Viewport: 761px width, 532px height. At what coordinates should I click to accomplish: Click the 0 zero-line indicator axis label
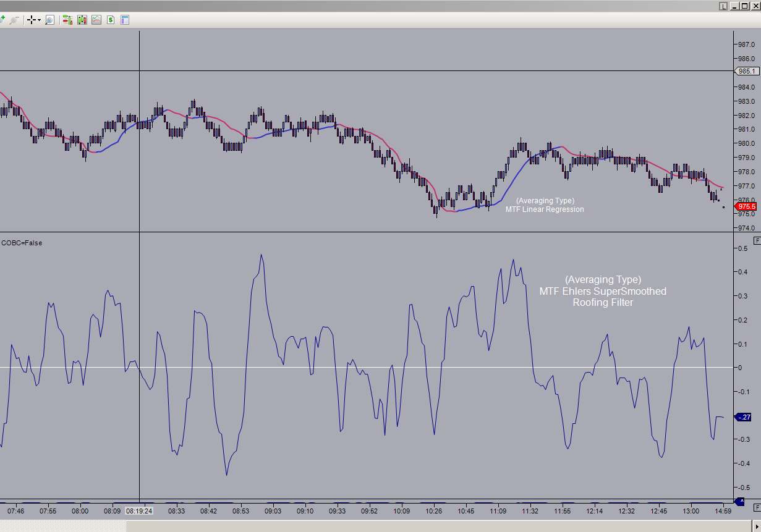click(739, 368)
